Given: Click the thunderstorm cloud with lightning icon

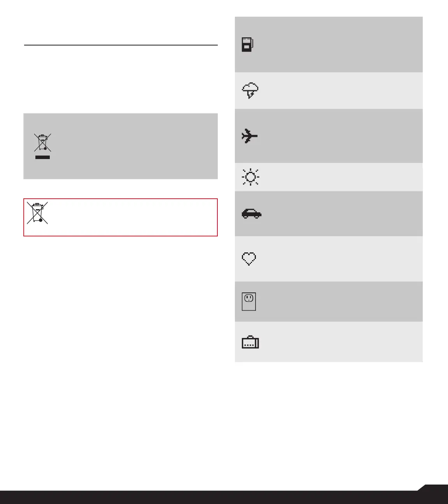Looking at the screenshot, I should (x=250, y=91).
